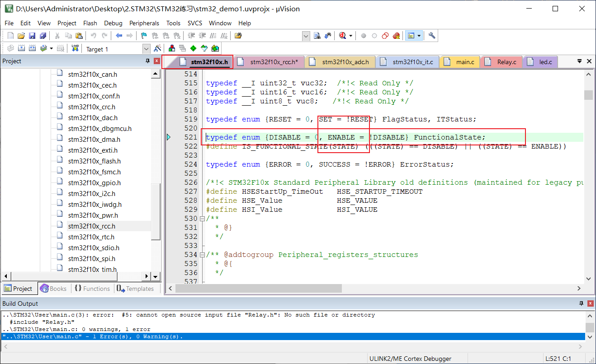596x364 pixels.
Task: Toggle enable/disable breakpoint hollow circle icon
Action: [374, 36]
